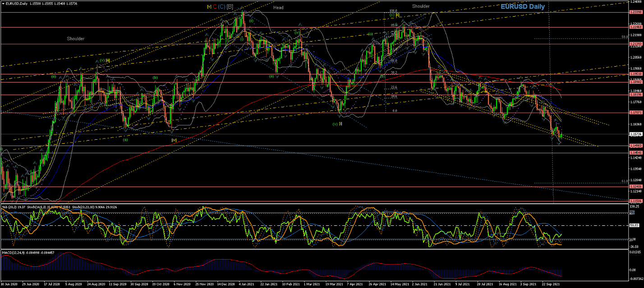Select the grey '[B]' wave label at top
The image size is (644, 288).
(x=230, y=7)
